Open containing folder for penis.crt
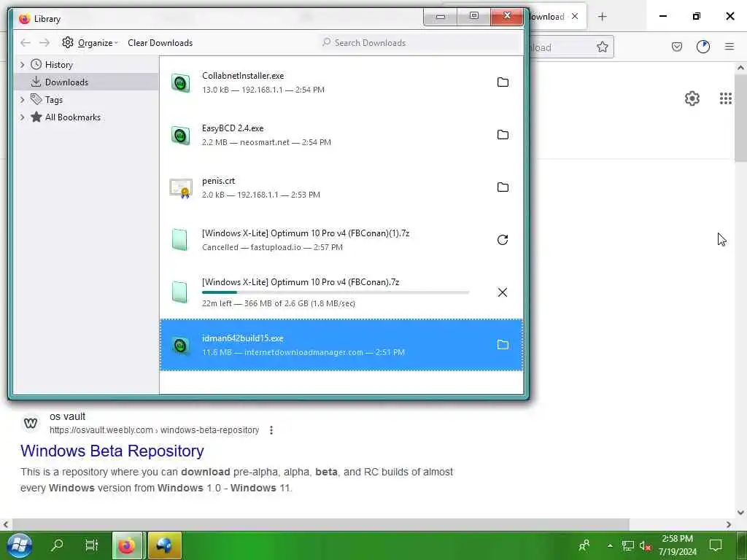 (x=503, y=187)
